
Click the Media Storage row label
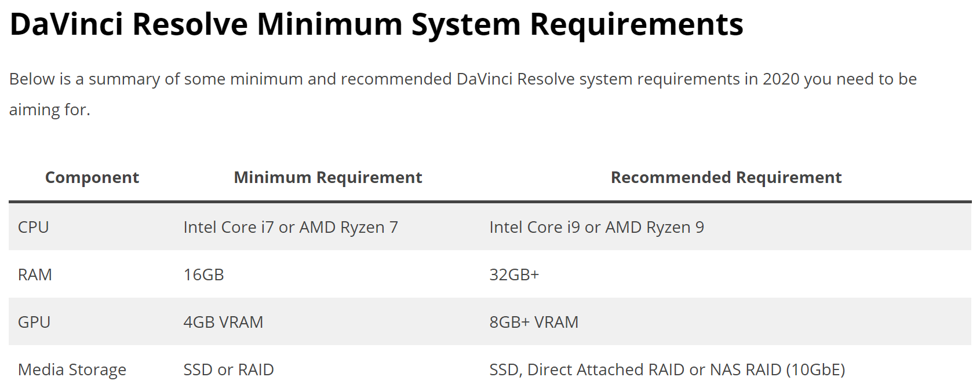pos(72,369)
